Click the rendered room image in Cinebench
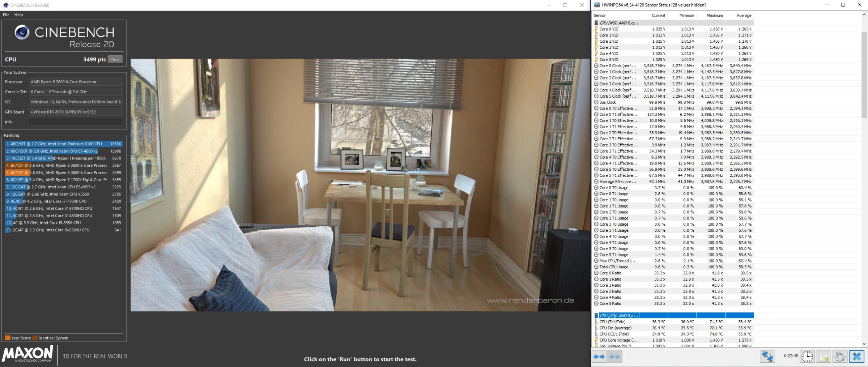868x367 pixels. click(360, 185)
